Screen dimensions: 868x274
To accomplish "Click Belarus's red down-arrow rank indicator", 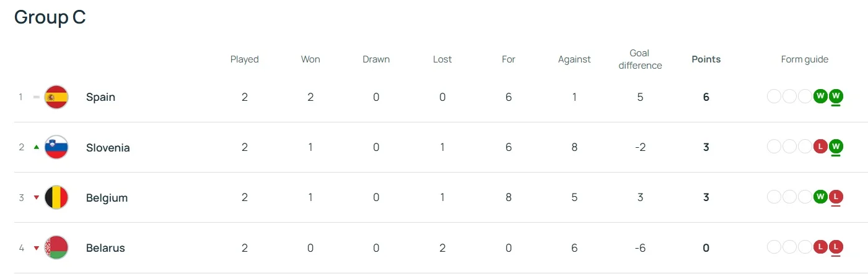I will coord(37,248).
